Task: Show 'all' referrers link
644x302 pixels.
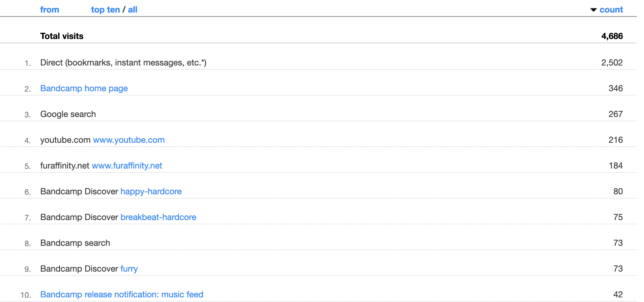Action: click(133, 10)
